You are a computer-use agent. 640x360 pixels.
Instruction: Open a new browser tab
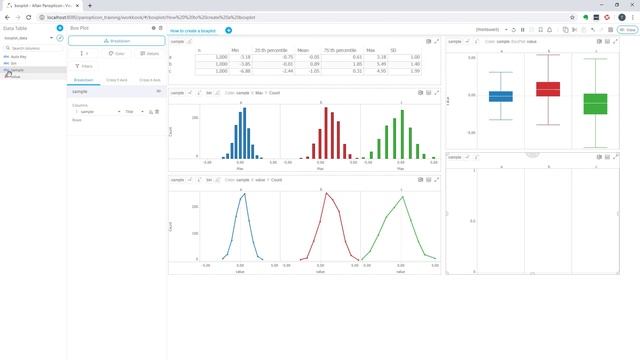pos(90,6)
